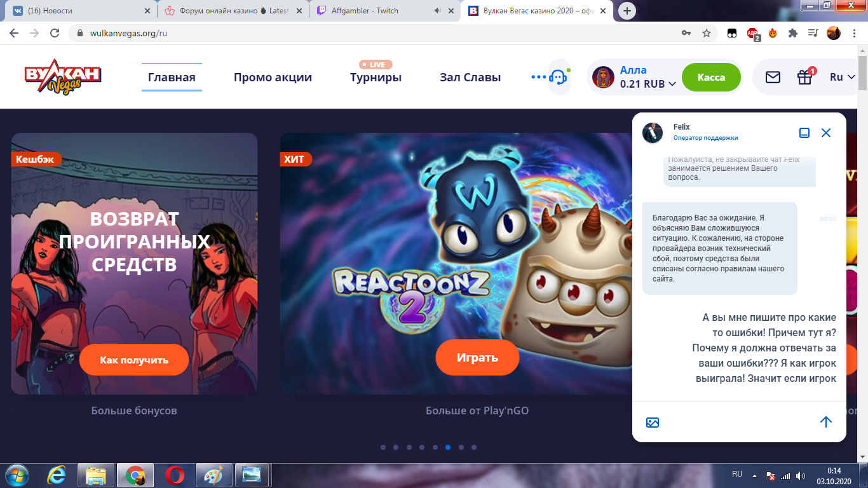Open the support headset chat icon

[559, 77]
